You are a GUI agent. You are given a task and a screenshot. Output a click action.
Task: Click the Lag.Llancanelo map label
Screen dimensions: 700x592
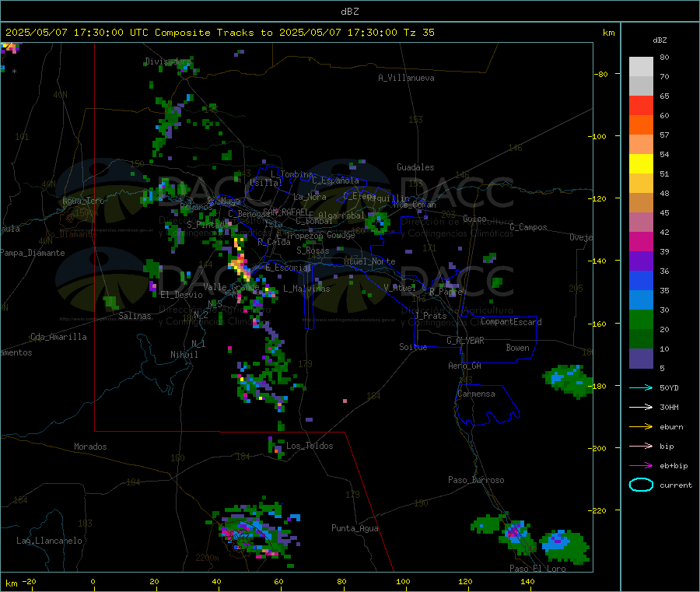point(49,541)
